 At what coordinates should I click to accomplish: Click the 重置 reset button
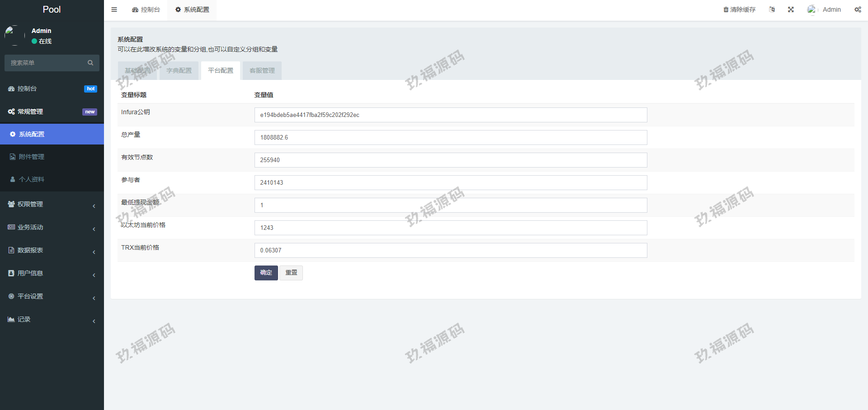coord(291,273)
